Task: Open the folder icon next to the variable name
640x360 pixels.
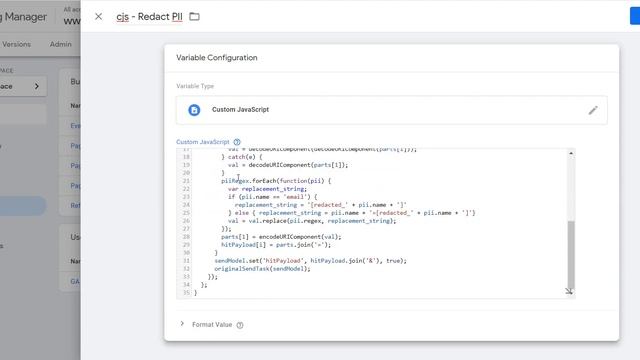Action: click(x=194, y=17)
